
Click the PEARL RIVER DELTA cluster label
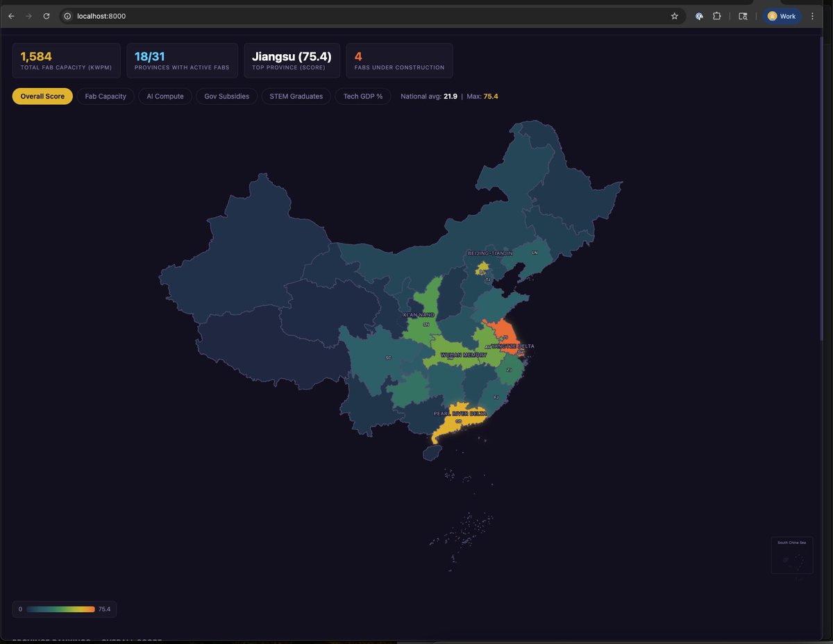pos(460,413)
